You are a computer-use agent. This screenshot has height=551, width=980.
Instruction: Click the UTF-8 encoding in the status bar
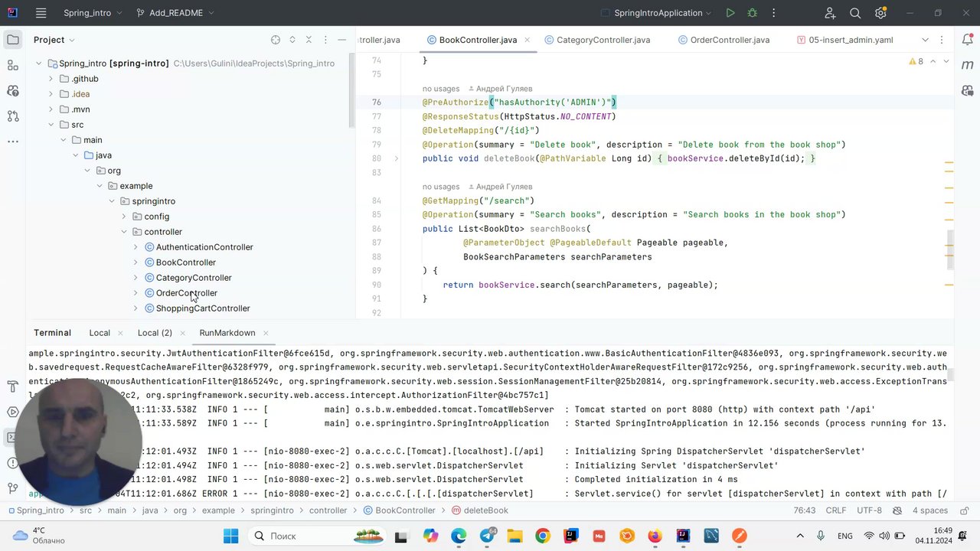point(869,510)
